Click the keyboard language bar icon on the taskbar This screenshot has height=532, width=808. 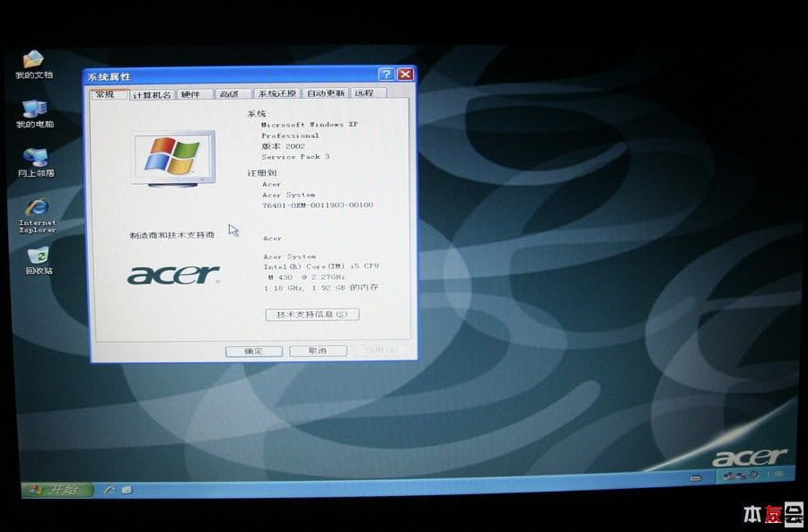[695, 478]
